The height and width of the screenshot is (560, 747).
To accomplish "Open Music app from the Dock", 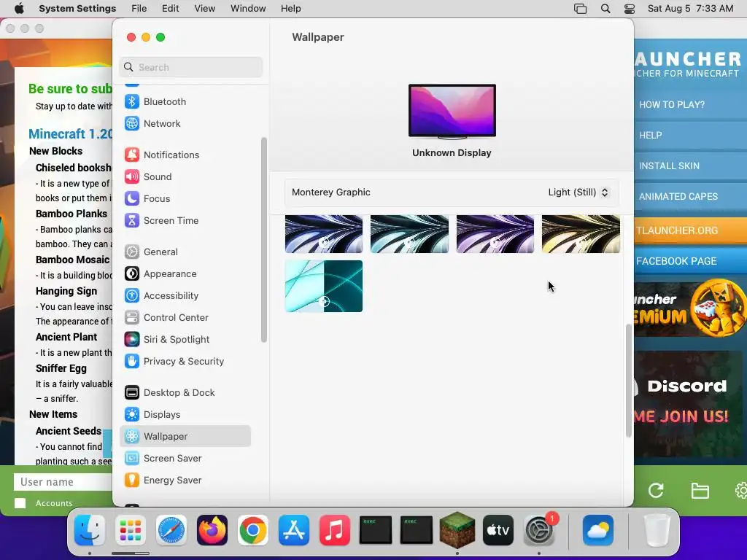I will (x=334, y=530).
